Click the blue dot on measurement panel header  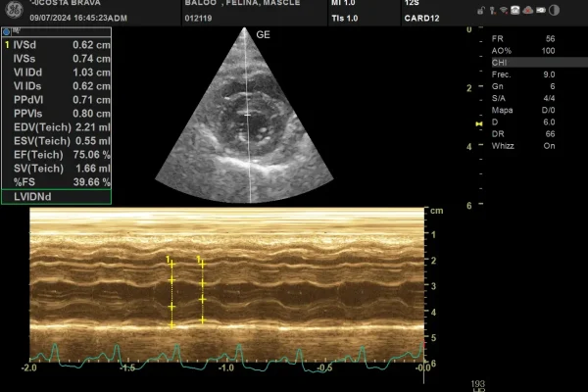(6, 32)
